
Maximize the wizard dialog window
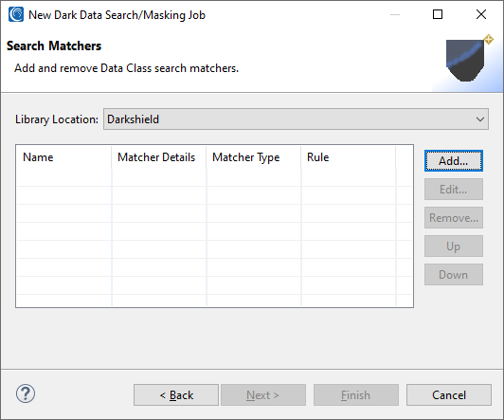[x=438, y=14]
